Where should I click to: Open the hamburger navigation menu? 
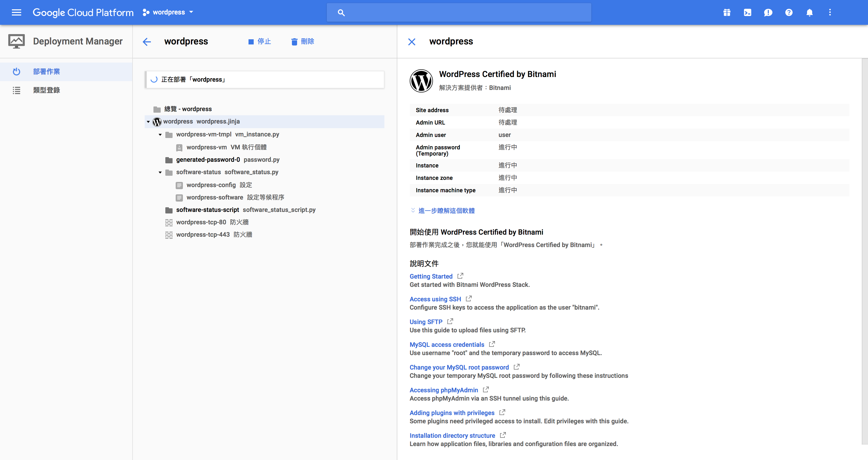(16, 12)
